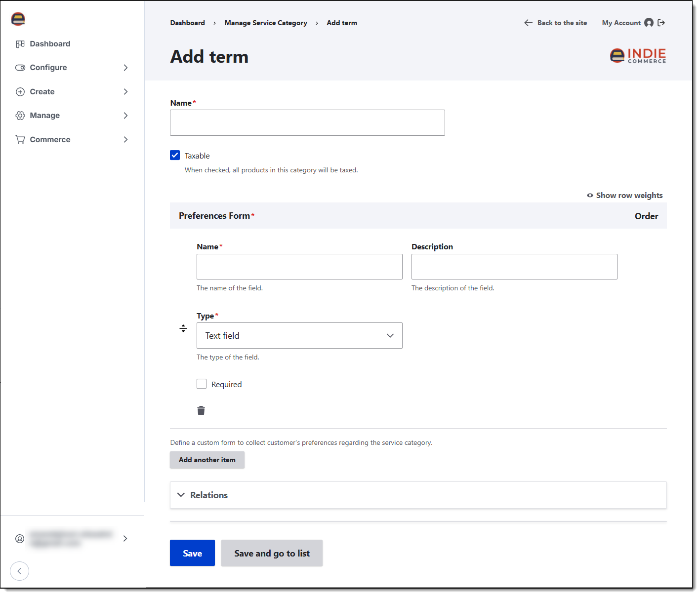Go to Manage Service Category breadcrumb

tap(266, 23)
